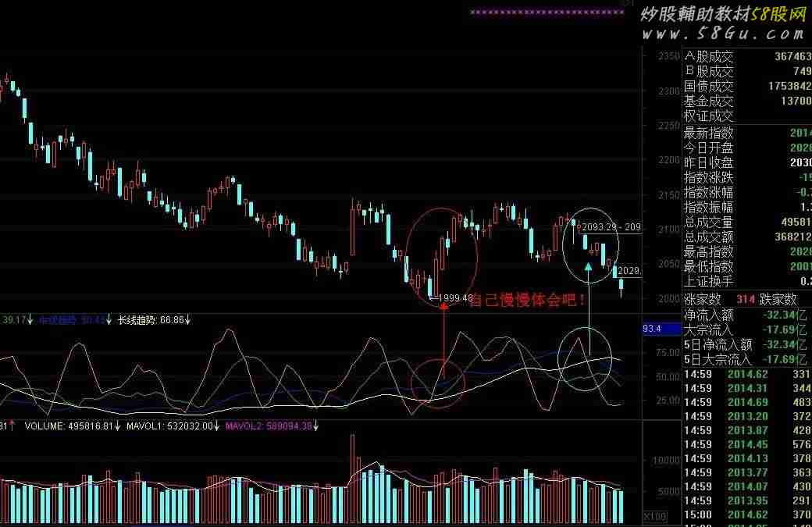Click the 2200 price axis label
The image size is (812, 527).
pyautogui.click(x=668, y=160)
